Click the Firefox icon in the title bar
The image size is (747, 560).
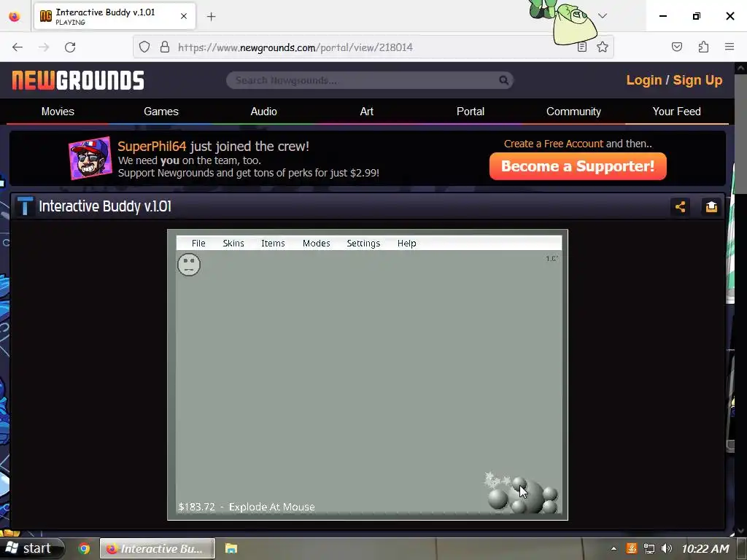pyautogui.click(x=15, y=16)
